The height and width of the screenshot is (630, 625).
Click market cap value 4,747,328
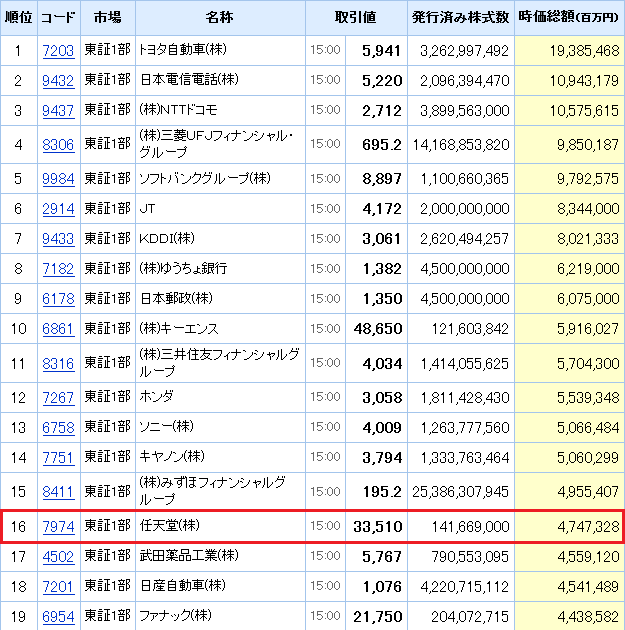tap(588, 527)
